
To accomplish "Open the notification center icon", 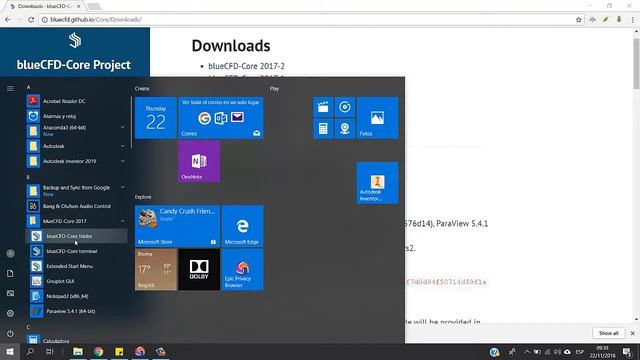I will 627,352.
